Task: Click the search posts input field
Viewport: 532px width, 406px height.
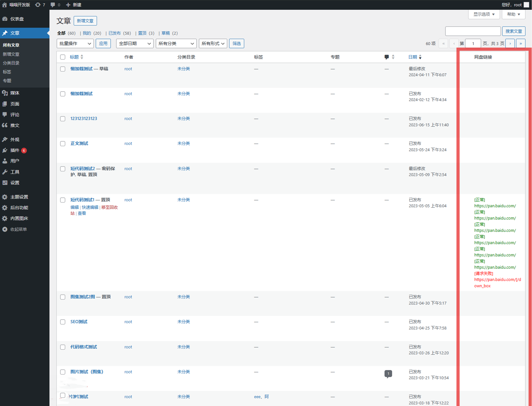Action: point(473,31)
